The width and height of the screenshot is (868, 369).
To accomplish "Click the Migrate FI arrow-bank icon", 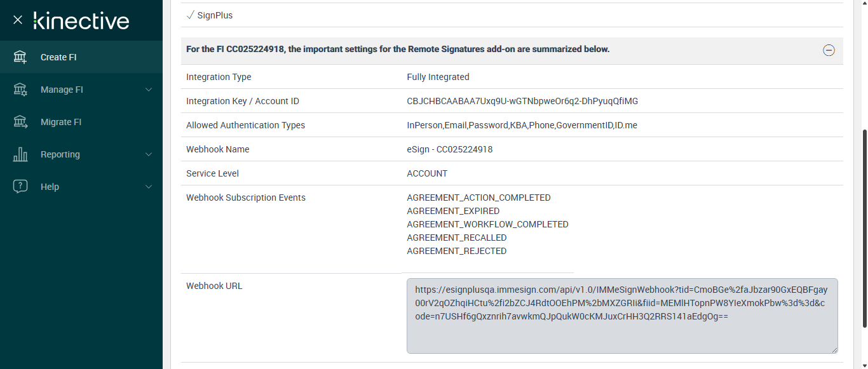I will click(20, 122).
